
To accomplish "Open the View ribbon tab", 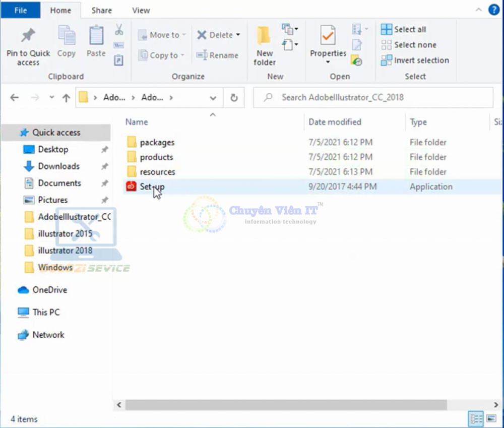I will (141, 10).
